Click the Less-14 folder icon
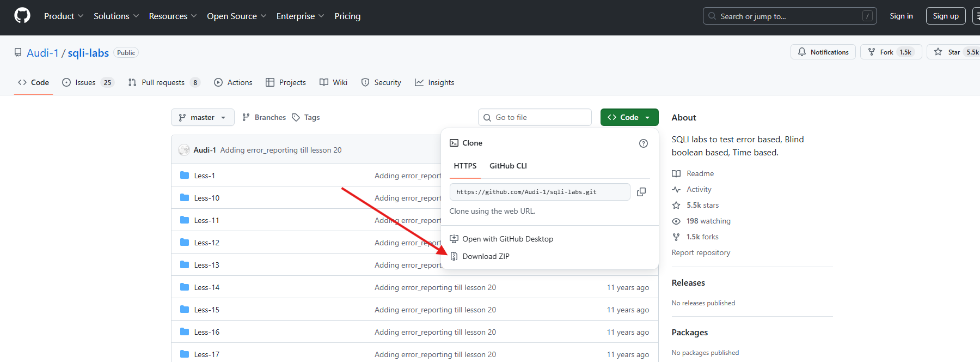The height and width of the screenshot is (362, 980). (185, 287)
